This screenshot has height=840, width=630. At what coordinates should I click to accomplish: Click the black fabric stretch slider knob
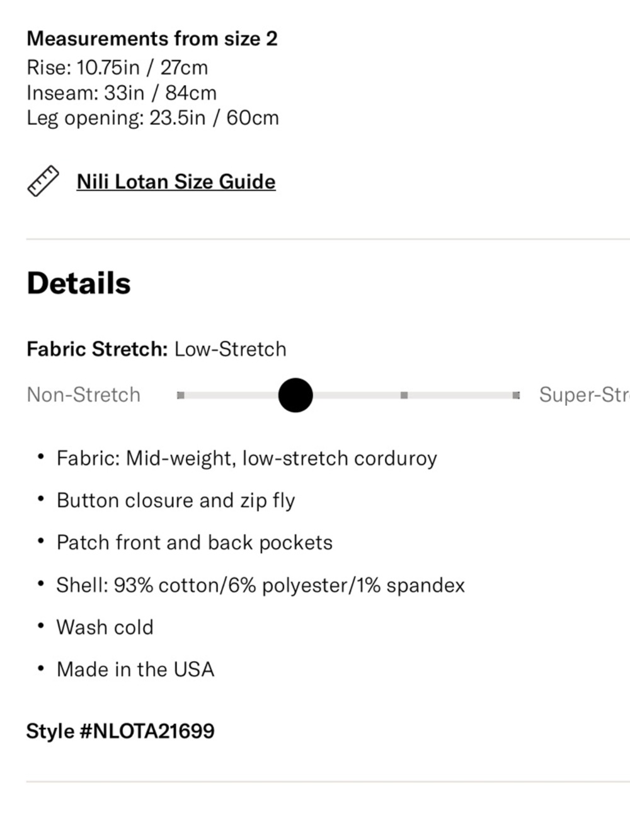point(295,395)
